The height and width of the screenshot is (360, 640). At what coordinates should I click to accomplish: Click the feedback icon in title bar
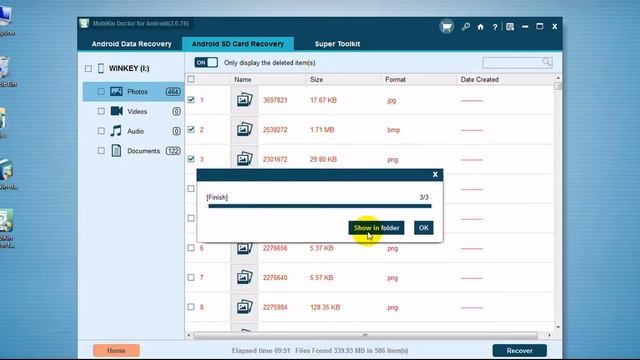(510, 27)
